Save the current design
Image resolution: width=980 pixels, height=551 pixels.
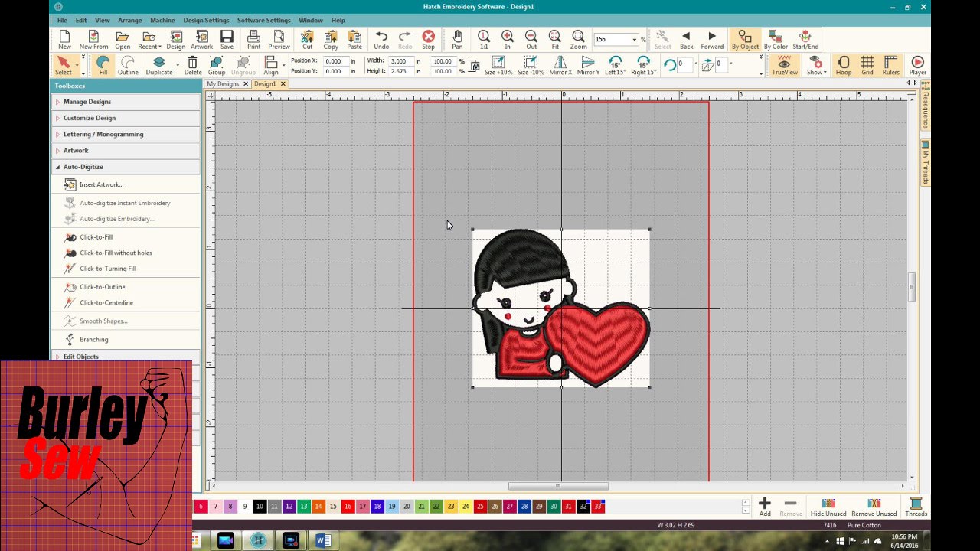(227, 40)
